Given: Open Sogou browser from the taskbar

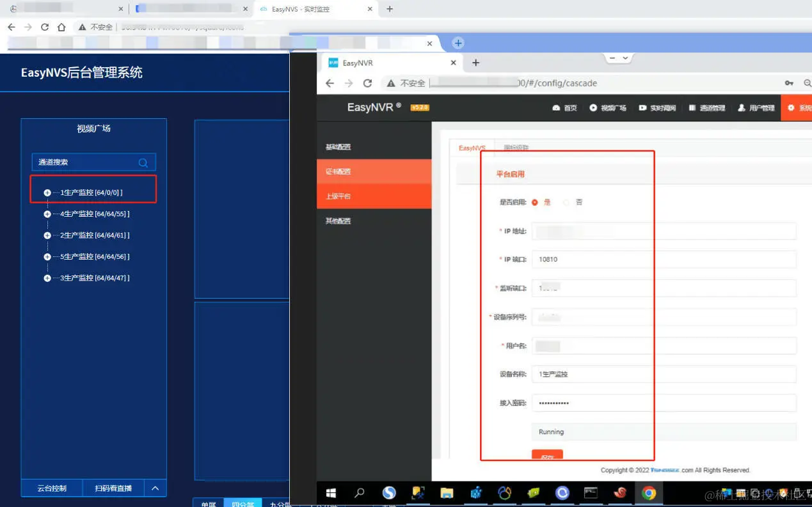Looking at the screenshot, I should 389,493.
